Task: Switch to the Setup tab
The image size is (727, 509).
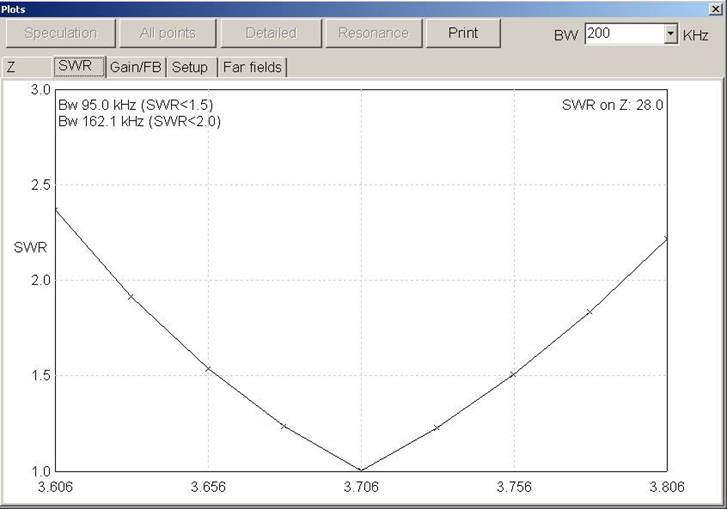Action: coord(191,67)
